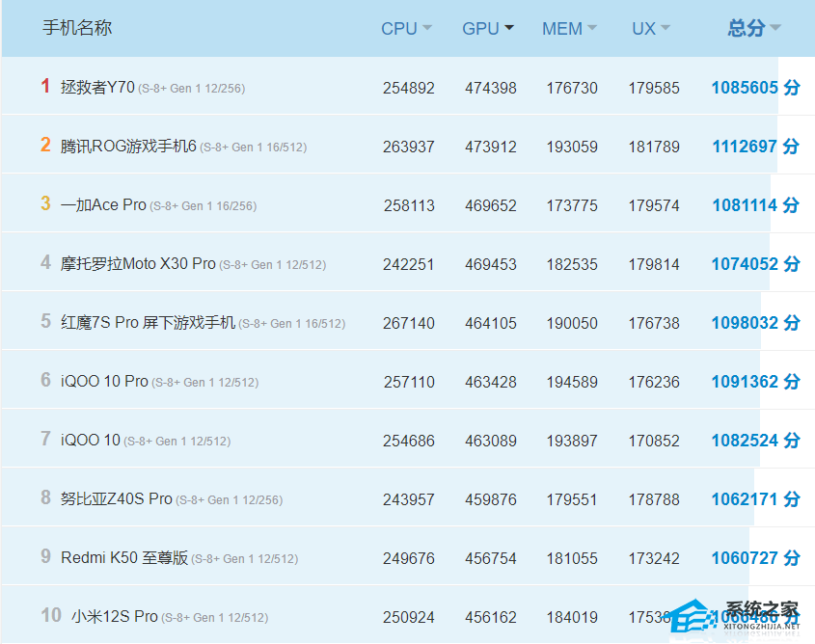Click CPU value 263937
This screenshot has height=644, width=815.
click(x=409, y=147)
